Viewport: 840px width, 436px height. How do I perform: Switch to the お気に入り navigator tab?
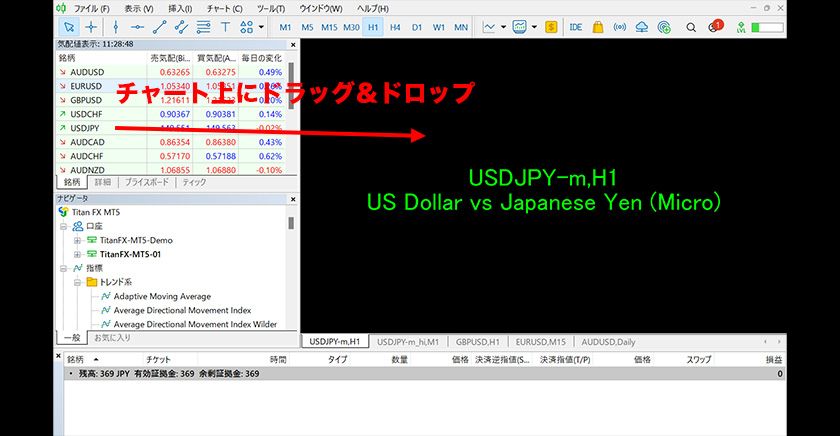tap(112, 338)
